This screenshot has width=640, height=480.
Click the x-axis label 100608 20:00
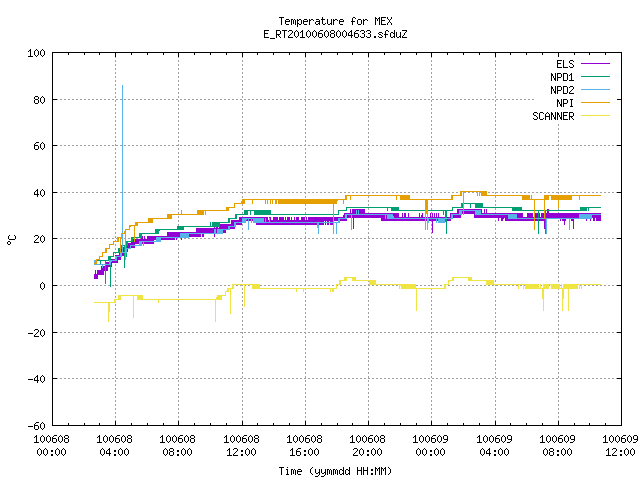pyautogui.click(x=367, y=446)
